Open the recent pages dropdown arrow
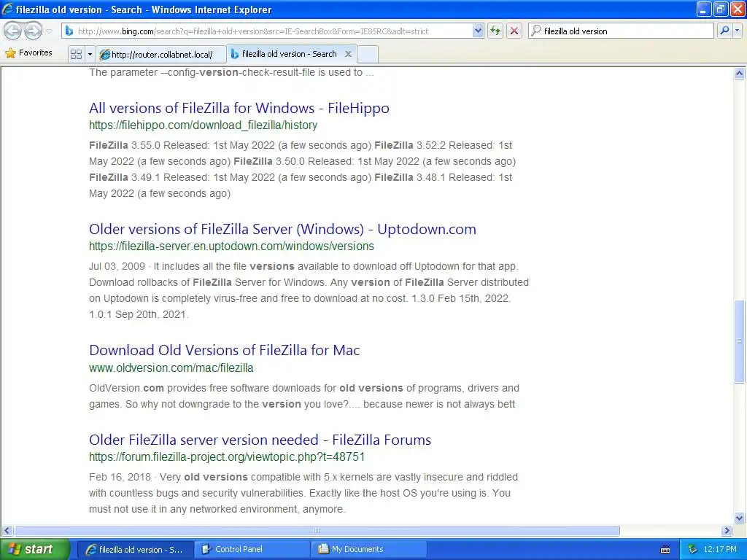 [x=49, y=31]
